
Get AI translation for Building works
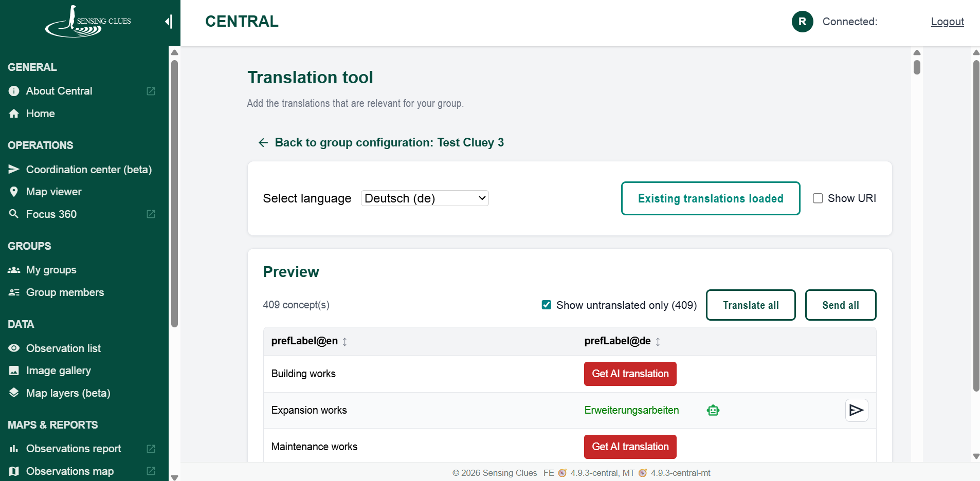click(630, 374)
